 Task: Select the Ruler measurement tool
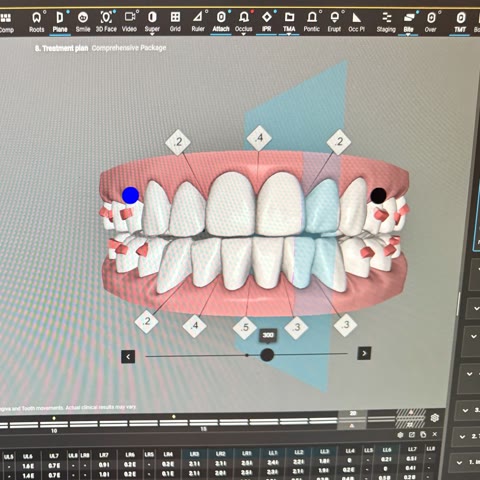(x=198, y=22)
